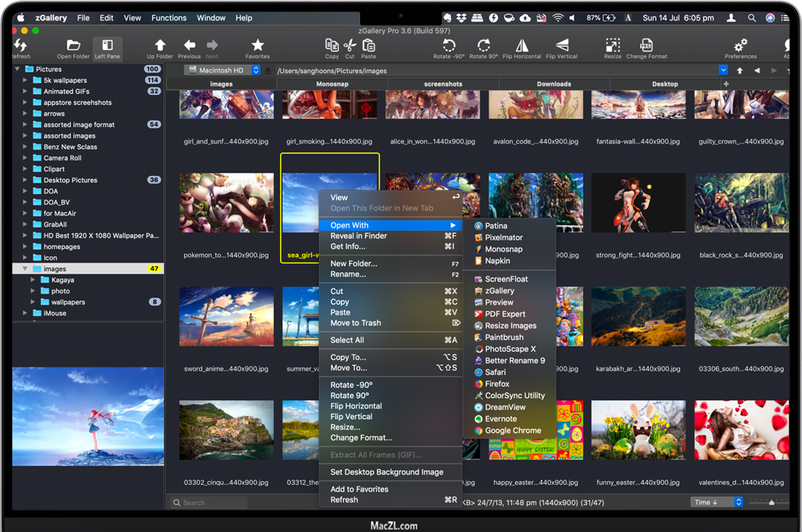Screen dimensions: 802x532
Task: Expand the wallpapers folder in sidebar
Action: point(33,302)
